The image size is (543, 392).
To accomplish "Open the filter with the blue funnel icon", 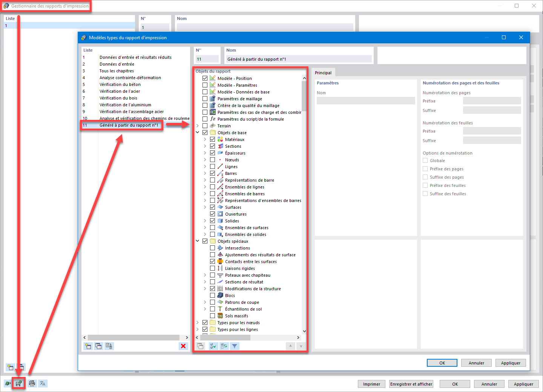I will 235,346.
